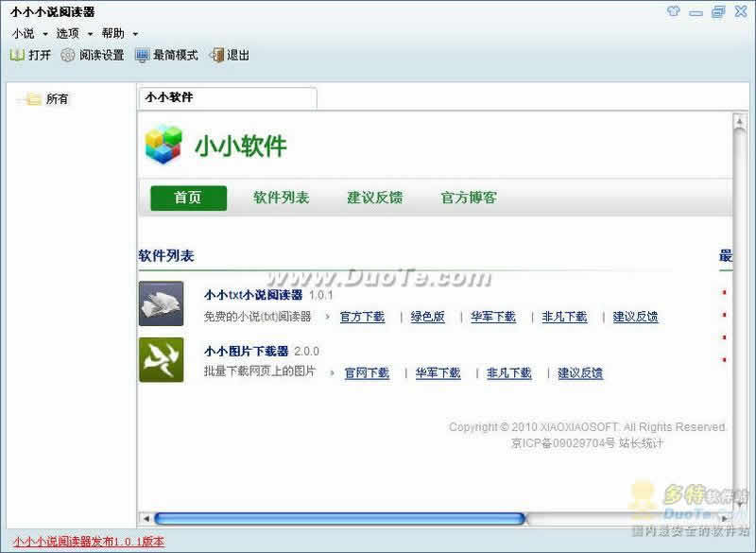Screen dimensions: 756x553
Task: Expand the 小说 menu dropdown arrow
Action: (45, 34)
